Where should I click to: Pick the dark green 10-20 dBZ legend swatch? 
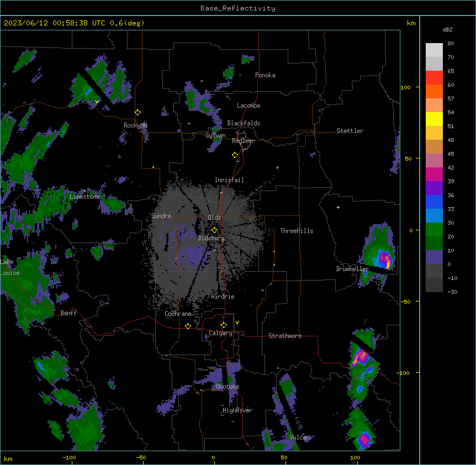point(434,244)
